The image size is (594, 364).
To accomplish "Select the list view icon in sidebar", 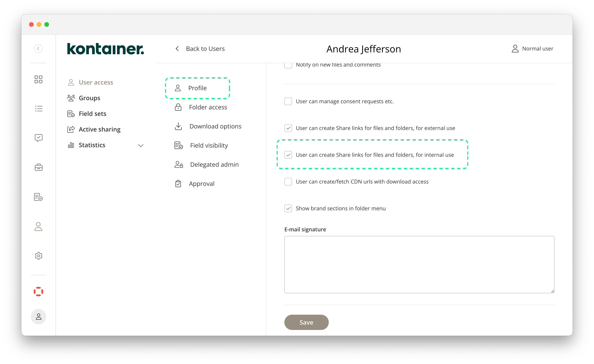I will [38, 108].
